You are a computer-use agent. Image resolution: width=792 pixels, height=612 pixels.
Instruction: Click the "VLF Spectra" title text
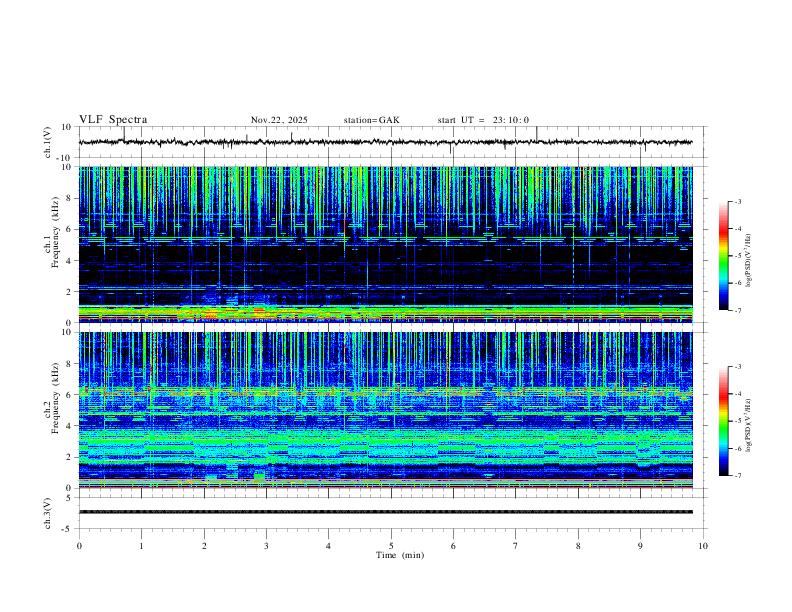pos(113,120)
